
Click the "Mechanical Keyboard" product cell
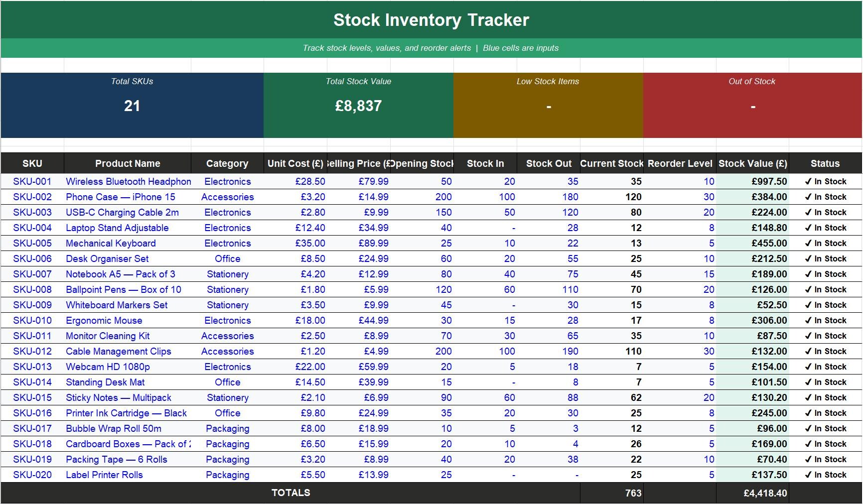pos(128,244)
